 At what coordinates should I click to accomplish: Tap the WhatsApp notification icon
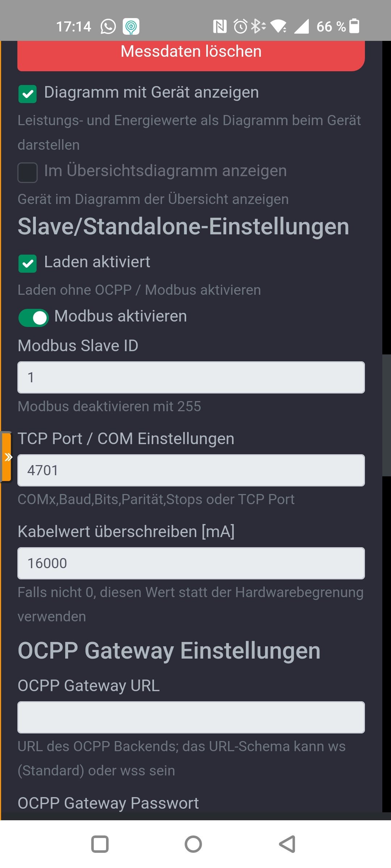pos(108,26)
